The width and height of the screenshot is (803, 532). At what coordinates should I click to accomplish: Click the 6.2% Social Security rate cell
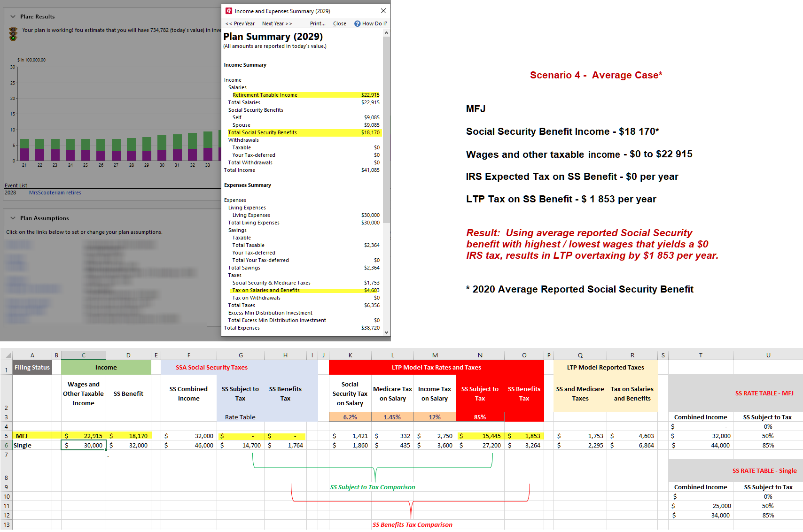pos(350,417)
